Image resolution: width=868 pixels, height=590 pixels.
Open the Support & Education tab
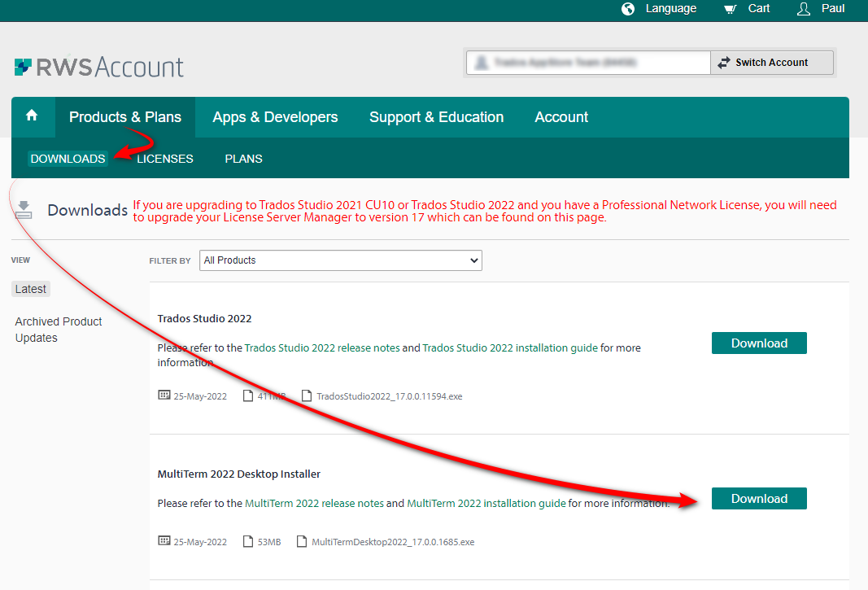436,117
